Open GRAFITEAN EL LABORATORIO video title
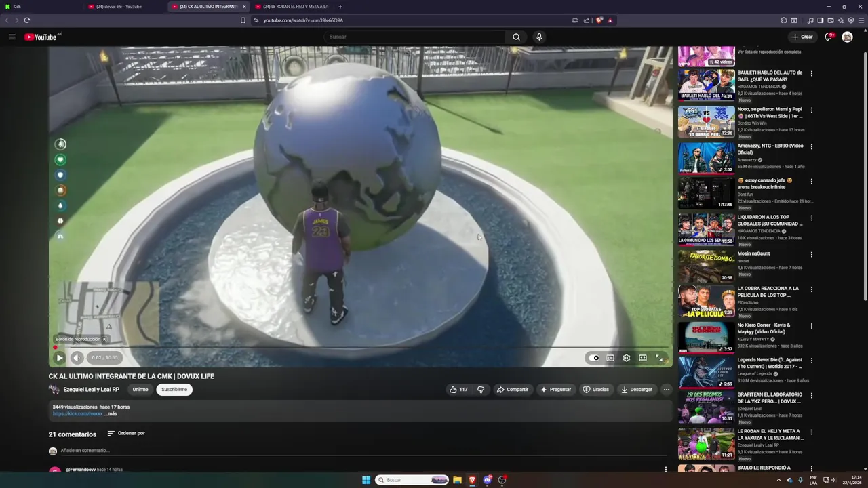868x488 pixels. 770,398
